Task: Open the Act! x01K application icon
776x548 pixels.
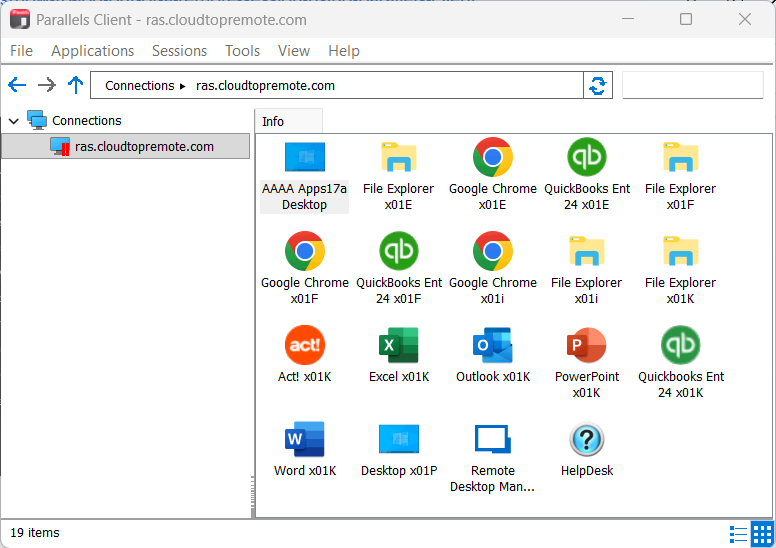Action: click(304, 346)
